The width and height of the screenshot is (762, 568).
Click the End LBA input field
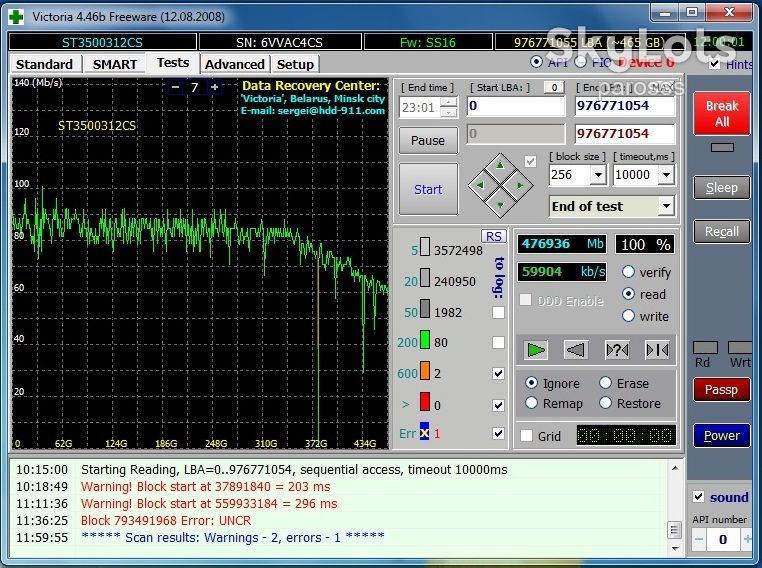pyautogui.click(x=625, y=106)
